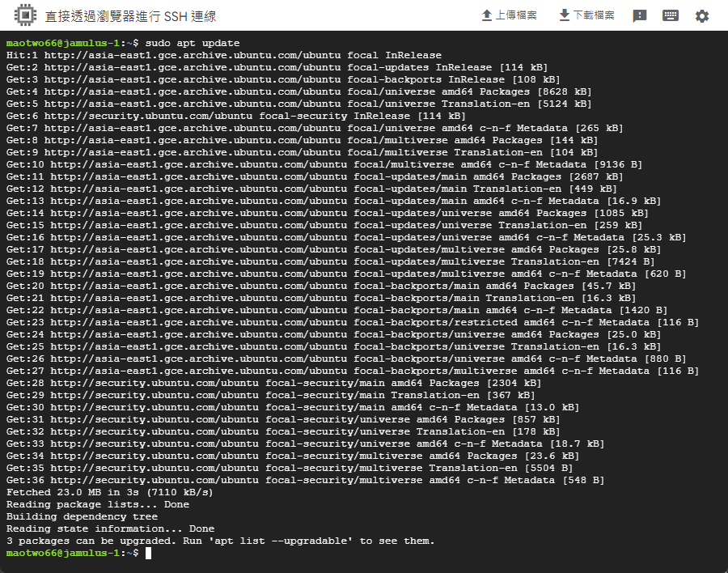Click the 'Building dependency tree' line
The width and height of the screenshot is (728, 573).
coord(82,516)
